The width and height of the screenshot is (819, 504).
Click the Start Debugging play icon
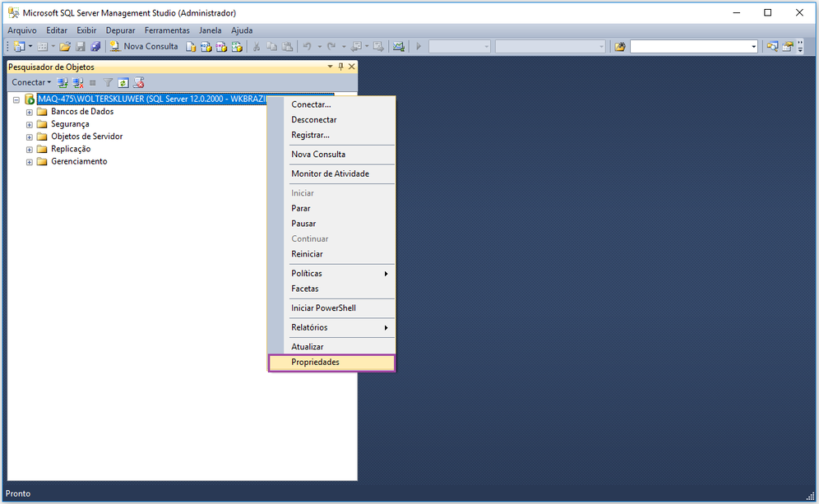pos(419,47)
